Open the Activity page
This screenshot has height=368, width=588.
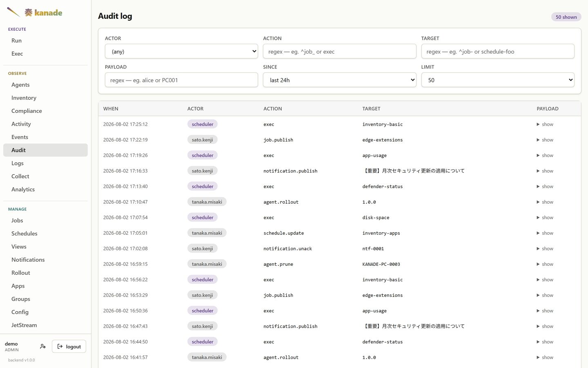coord(45,124)
